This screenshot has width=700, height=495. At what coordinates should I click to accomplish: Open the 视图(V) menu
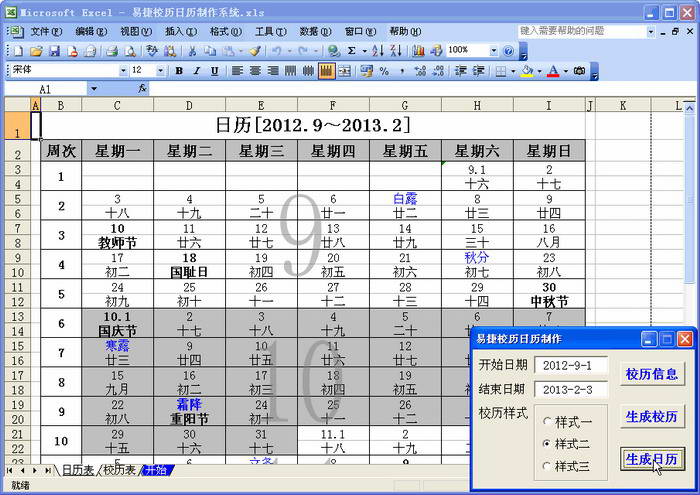tap(136, 31)
